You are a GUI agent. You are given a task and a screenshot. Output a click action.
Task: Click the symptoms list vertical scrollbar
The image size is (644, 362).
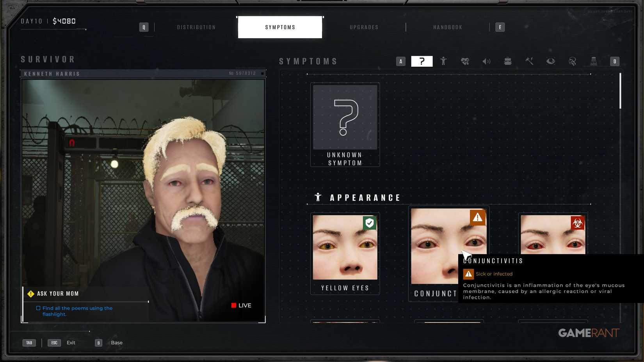click(x=620, y=91)
